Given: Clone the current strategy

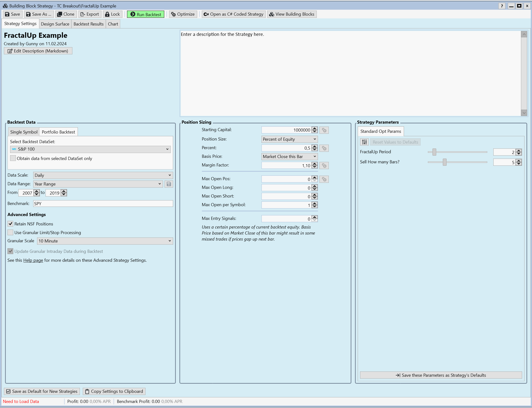Looking at the screenshot, I should pyautogui.click(x=66, y=14).
